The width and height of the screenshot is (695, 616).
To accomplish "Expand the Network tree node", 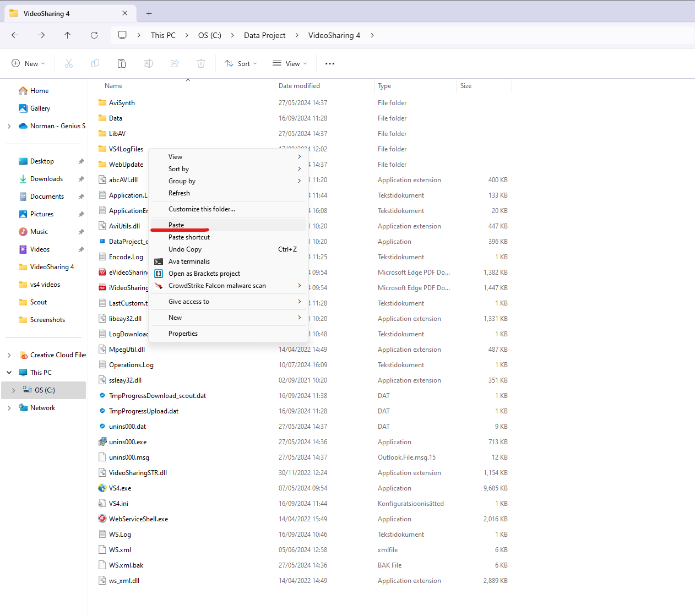I will point(9,408).
